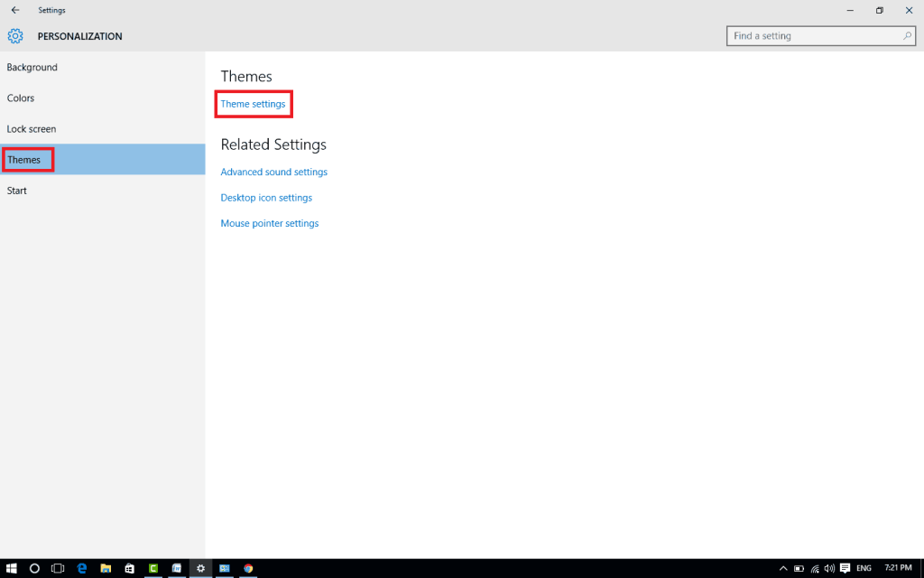Open the Windows Store from the taskbar
Image resolution: width=924 pixels, height=578 pixels.
click(129, 568)
